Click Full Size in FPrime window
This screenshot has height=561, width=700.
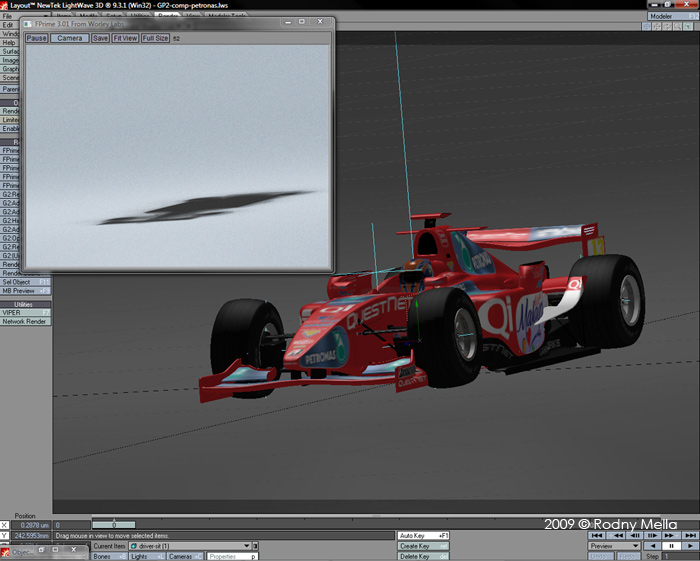point(155,38)
